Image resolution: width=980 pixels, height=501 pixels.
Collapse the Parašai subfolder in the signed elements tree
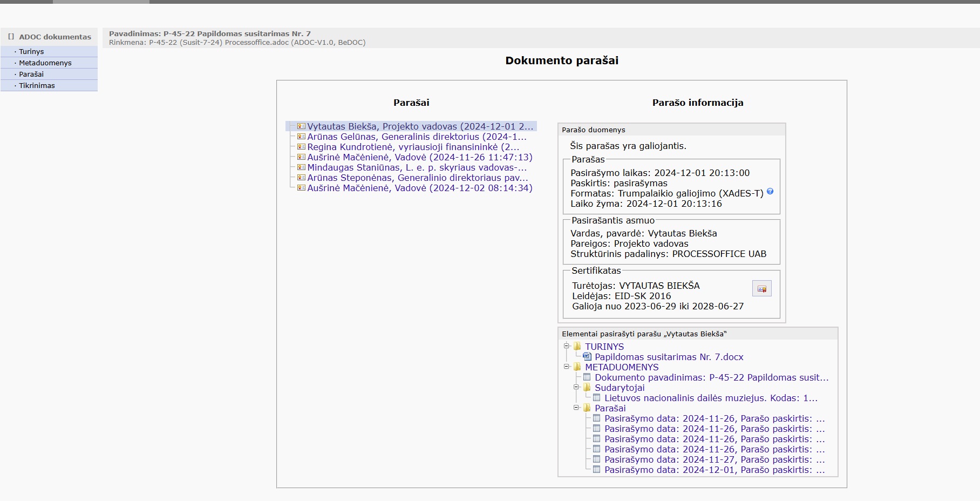pos(576,408)
